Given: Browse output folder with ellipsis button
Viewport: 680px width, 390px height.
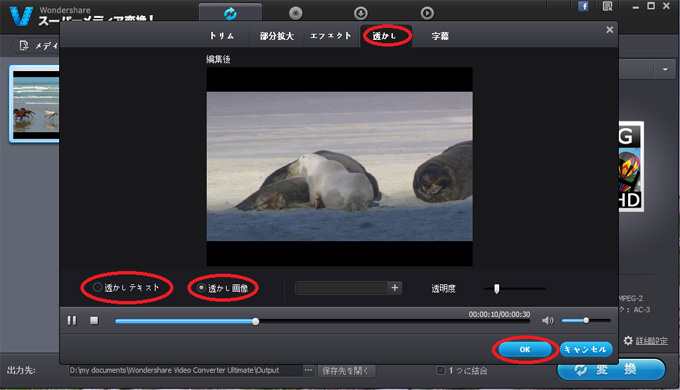Looking at the screenshot, I should tap(308, 370).
